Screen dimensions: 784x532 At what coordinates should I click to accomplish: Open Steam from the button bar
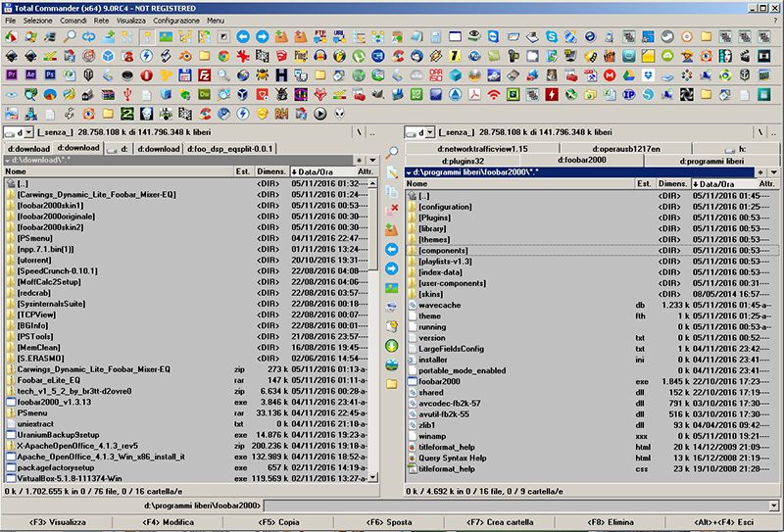pyautogui.click(x=667, y=36)
